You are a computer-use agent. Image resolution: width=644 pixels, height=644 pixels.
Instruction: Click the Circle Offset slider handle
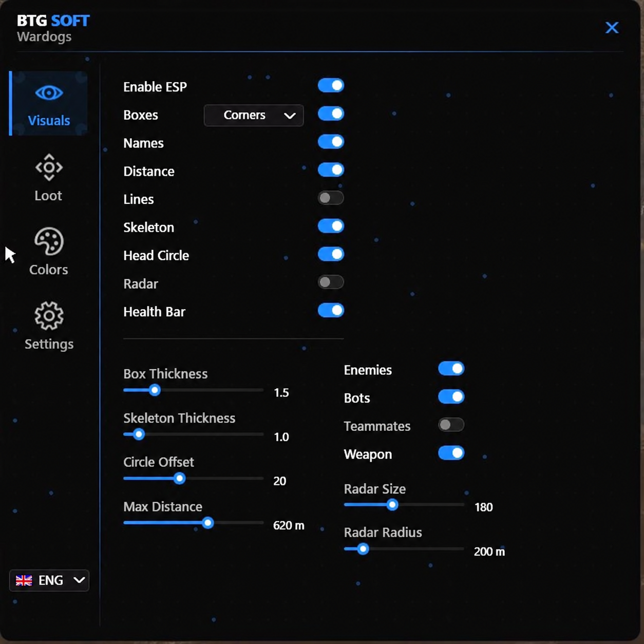coord(179,479)
